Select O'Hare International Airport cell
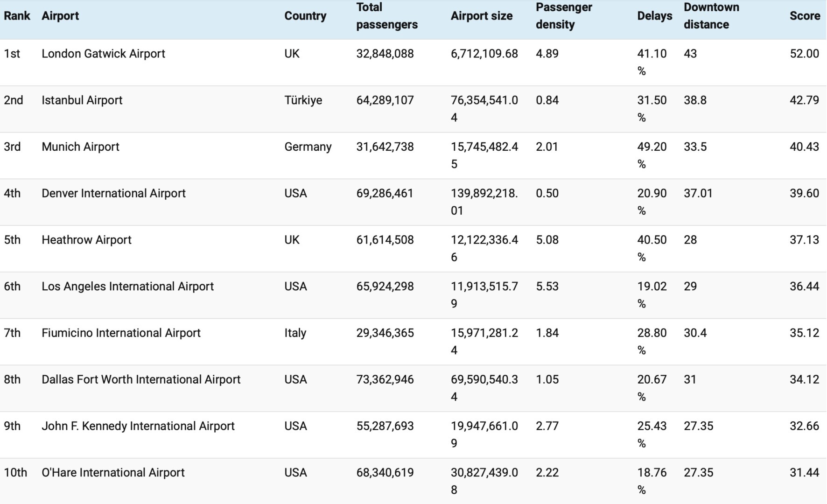Screen dimensions: 827x504 click(113, 473)
